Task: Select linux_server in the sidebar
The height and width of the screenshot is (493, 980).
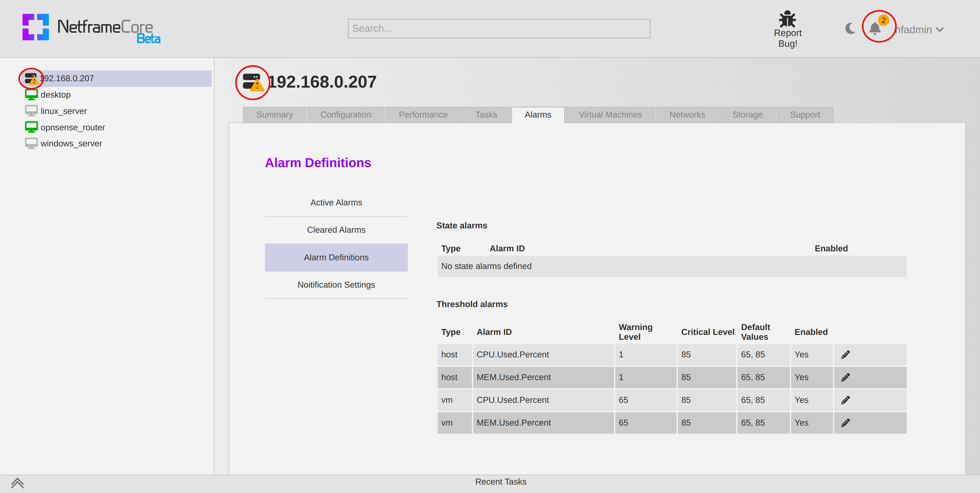Action: pyautogui.click(x=64, y=111)
